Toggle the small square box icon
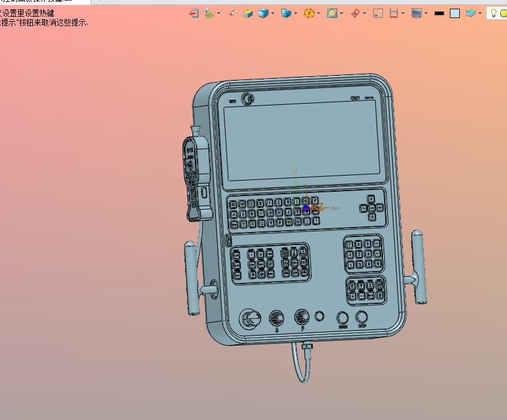Viewport: 507px width, 420px height. (x=377, y=13)
